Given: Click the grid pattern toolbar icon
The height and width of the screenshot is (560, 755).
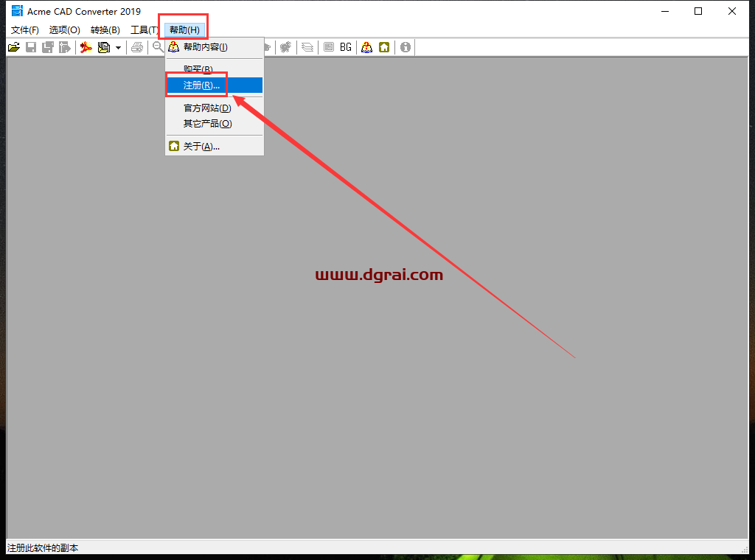Looking at the screenshot, I should coord(329,47).
